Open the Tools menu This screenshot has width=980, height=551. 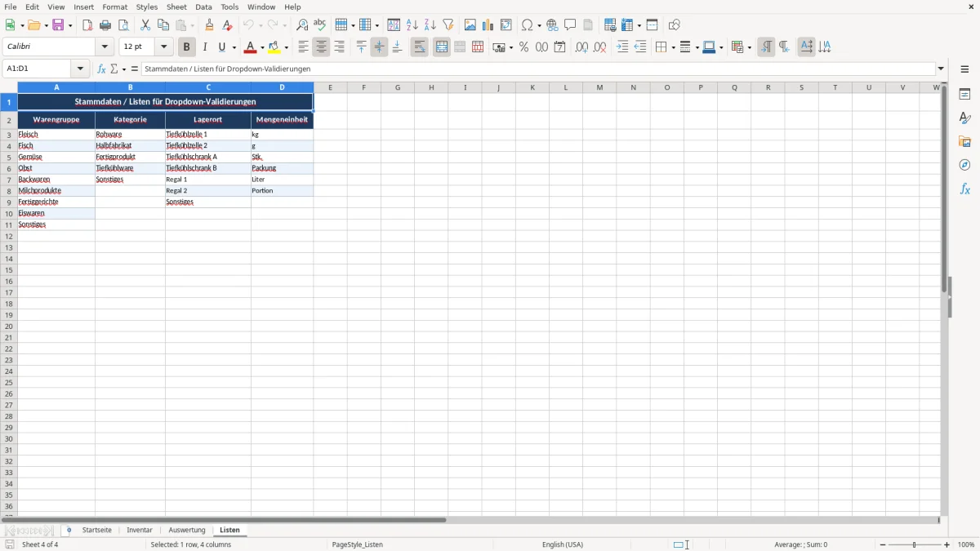pos(229,7)
